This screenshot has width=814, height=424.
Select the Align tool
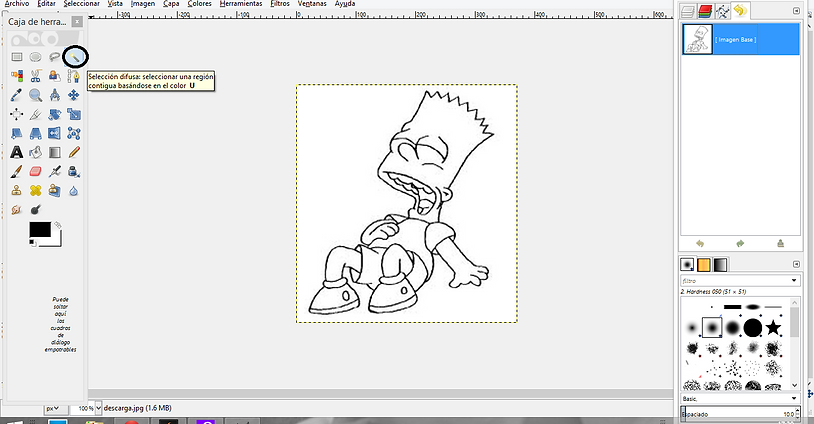[17, 114]
